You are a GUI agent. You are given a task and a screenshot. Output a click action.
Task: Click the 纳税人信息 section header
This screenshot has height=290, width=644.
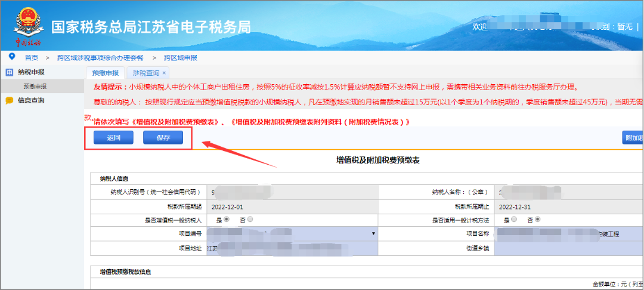point(114,178)
